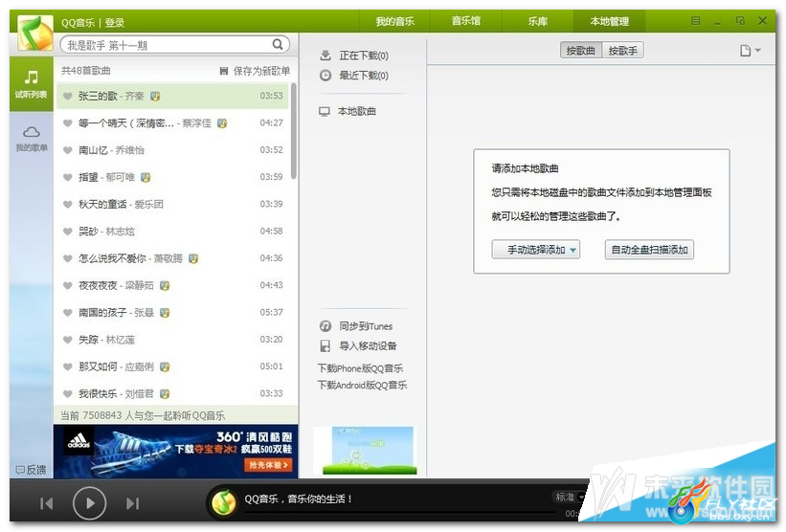Click the 最近下载 clock icon
Image resolution: width=786 pixels, height=532 pixels.
tap(326, 76)
